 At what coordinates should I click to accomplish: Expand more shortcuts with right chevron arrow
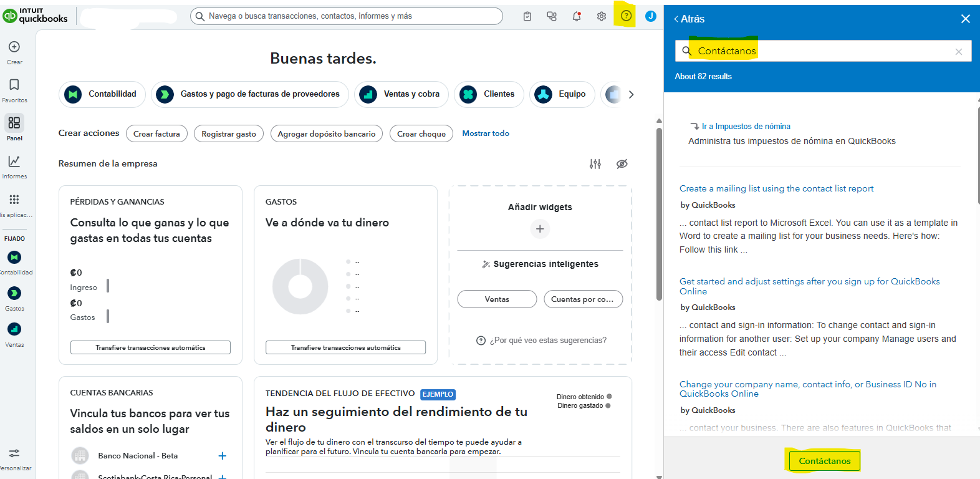pyautogui.click(x=631, y=95)
